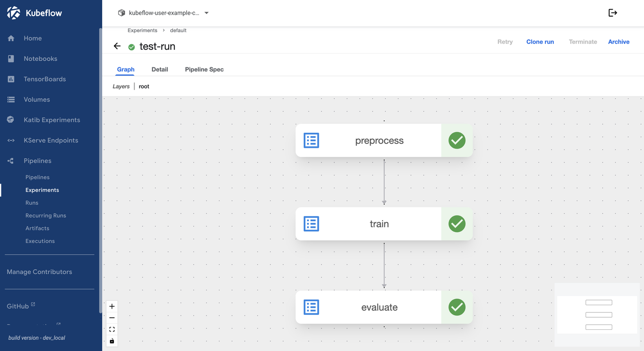Open Katib Experiments from sidebar

coord(51,120)
